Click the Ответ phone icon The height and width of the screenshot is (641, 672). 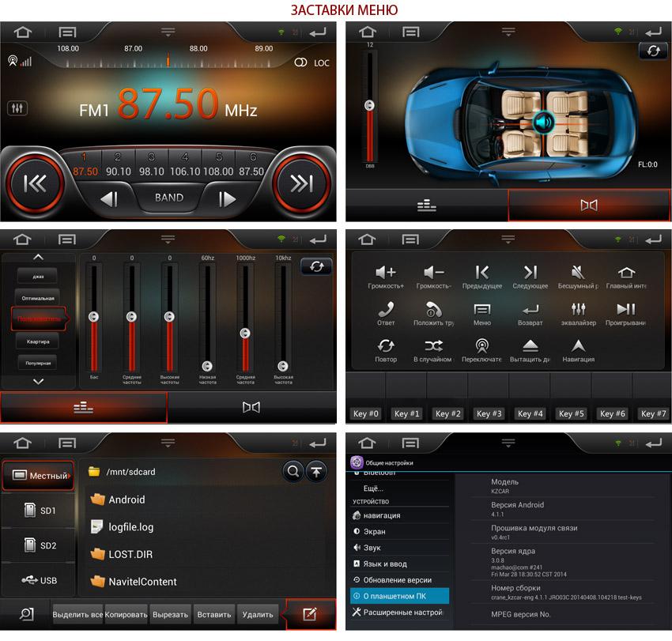click(386, 309)
